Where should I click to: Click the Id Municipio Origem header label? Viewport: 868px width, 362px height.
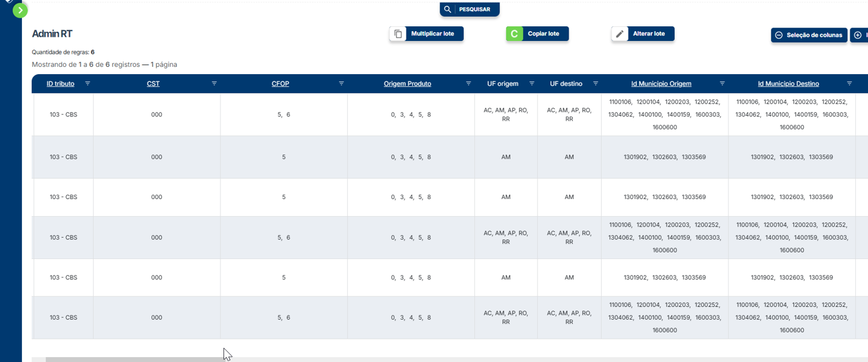pos(662,84)
